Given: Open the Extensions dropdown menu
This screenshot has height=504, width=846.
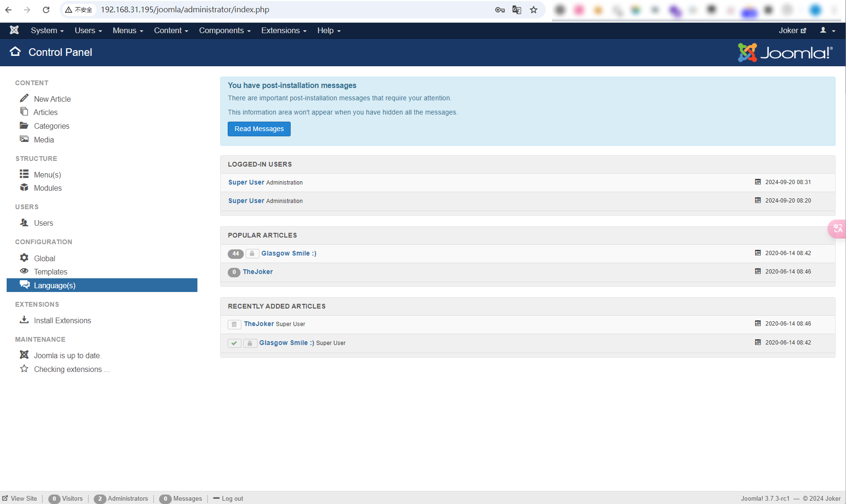Looking at the screenshot, I should pyautogui.click(x=284, y=30).
